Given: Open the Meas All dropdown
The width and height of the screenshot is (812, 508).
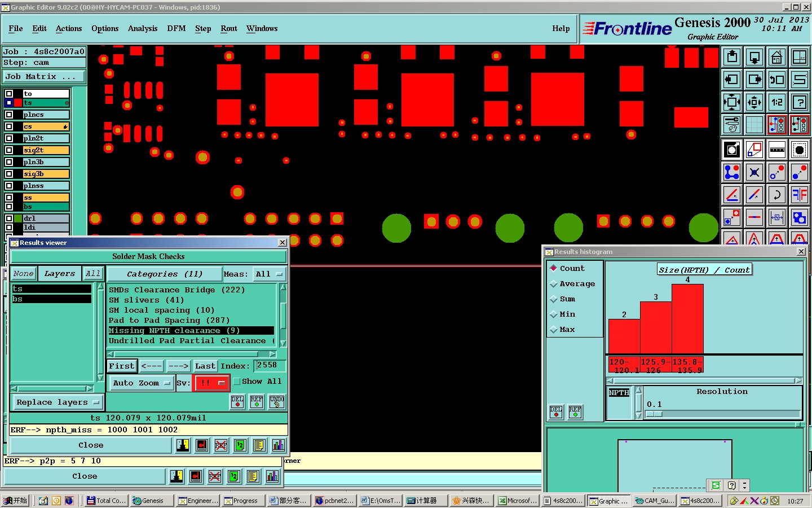Looking at the screenshot, I should [x=270, y=274].
